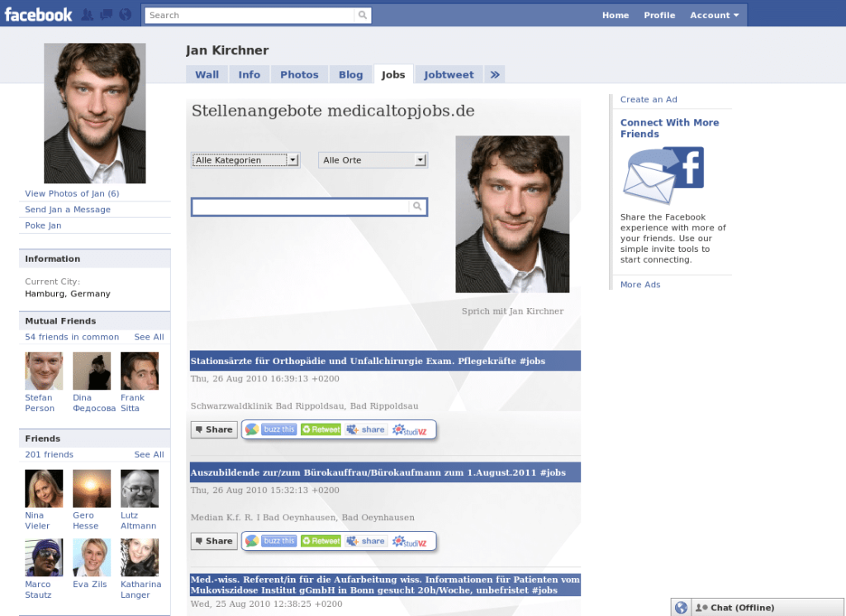
Task: Share Auszubildende job on studiVZ
Action: pyautogui.click(x=410, y=542)
